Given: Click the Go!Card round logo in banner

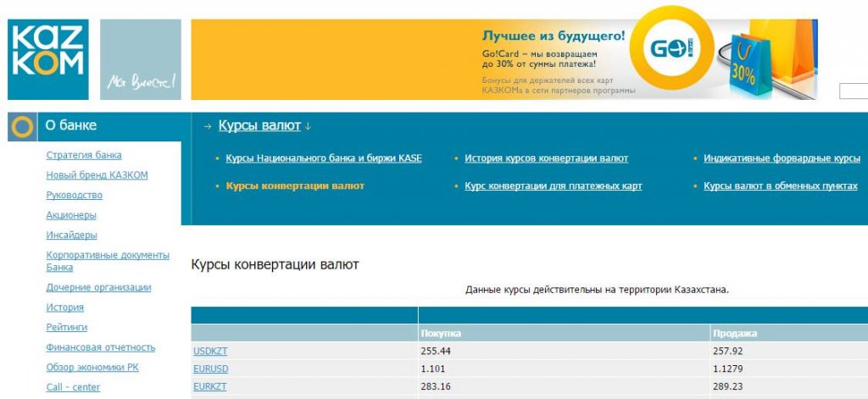Looking at the screenshot, I should point(671,50).
